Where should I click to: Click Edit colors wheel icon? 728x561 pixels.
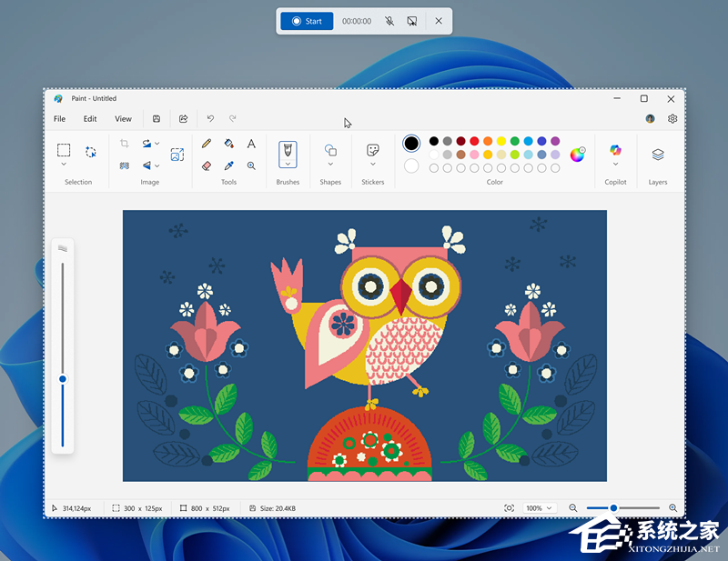(x=578, y=155)
